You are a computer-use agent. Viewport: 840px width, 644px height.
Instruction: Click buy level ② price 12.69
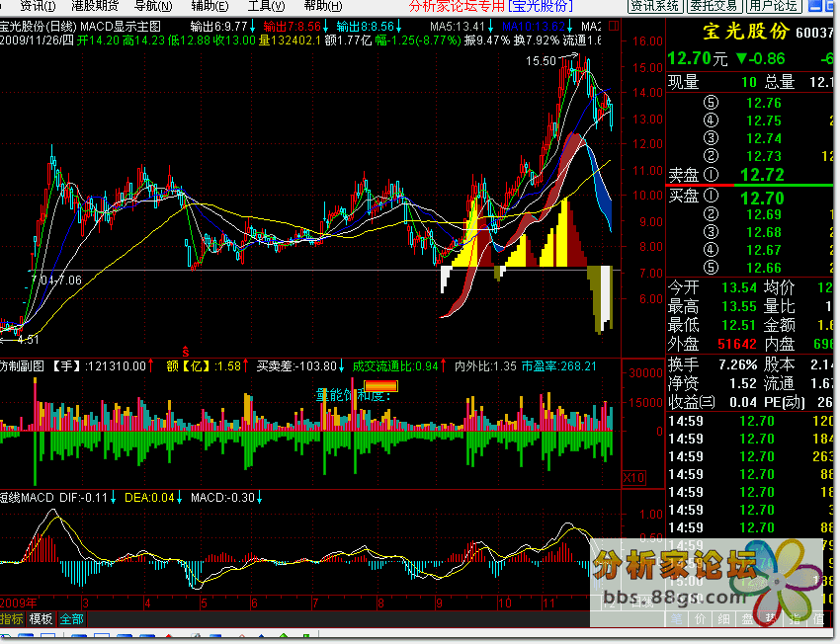(764, 214)
